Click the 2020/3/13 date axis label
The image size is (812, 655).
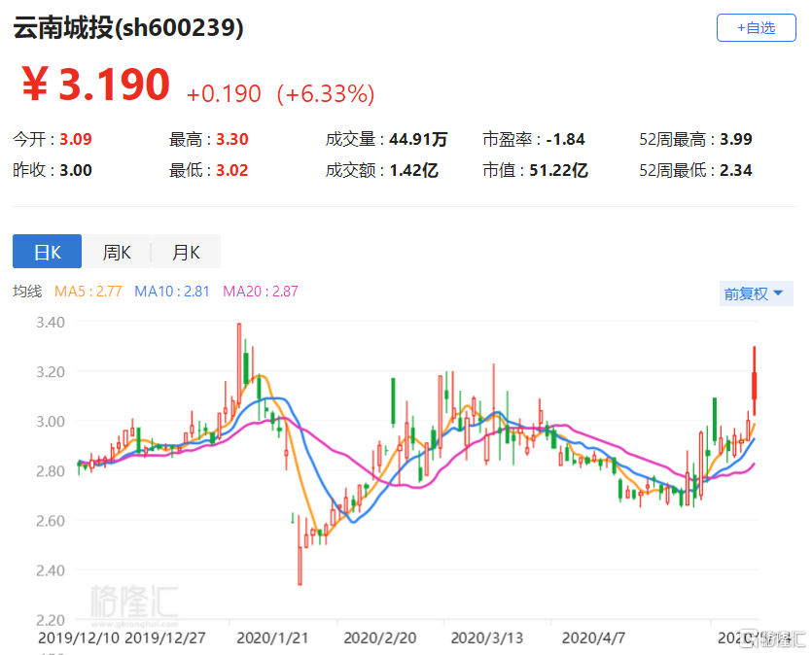487,638
